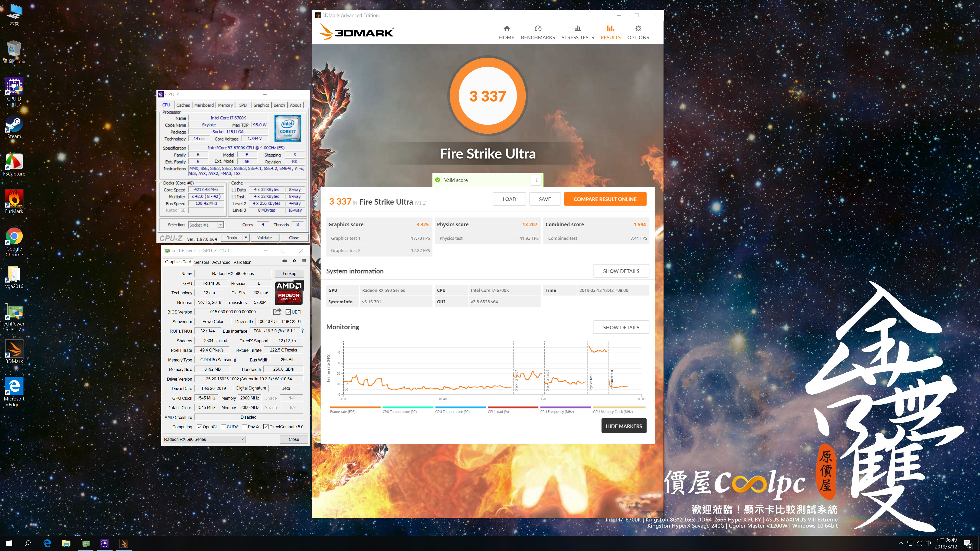Show details for Monitoring
This screenshot has width=980, height=551.
click(621, 327)
